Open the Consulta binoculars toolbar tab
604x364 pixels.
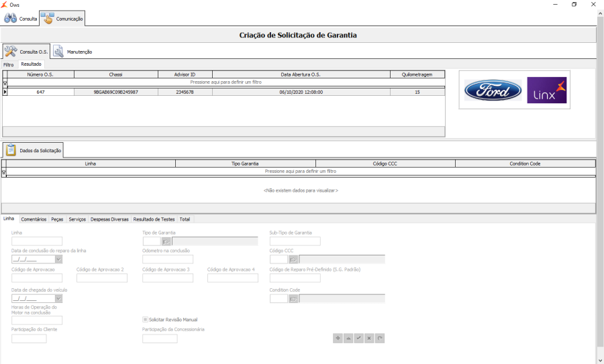tap(20, 19)
